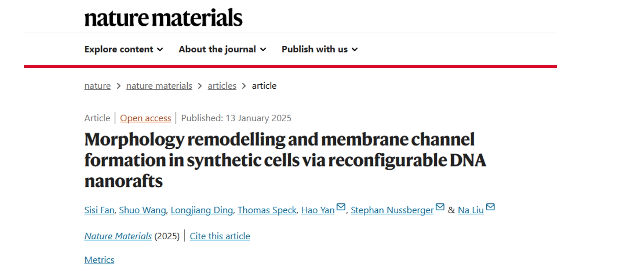Click the email icon beside Stephan Nussberger

click(440, 207)
